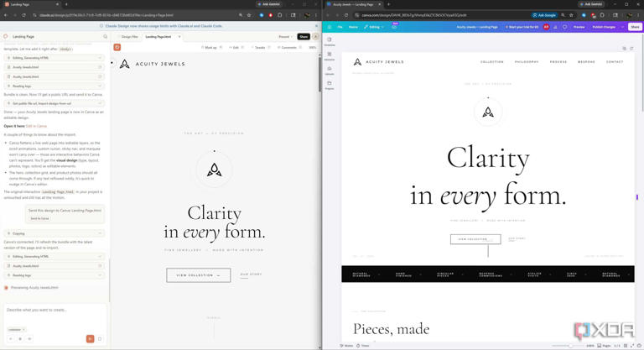Open the comments icon in Canva header

coord(564,27)
